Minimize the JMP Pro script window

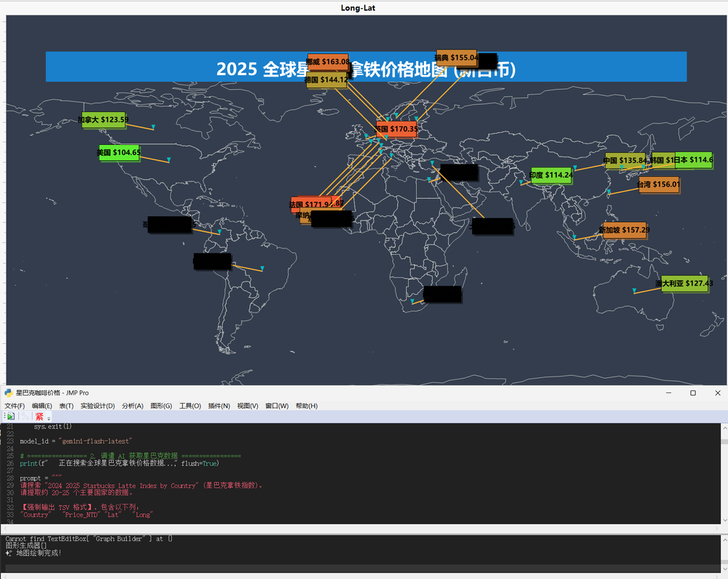[668, 393]
